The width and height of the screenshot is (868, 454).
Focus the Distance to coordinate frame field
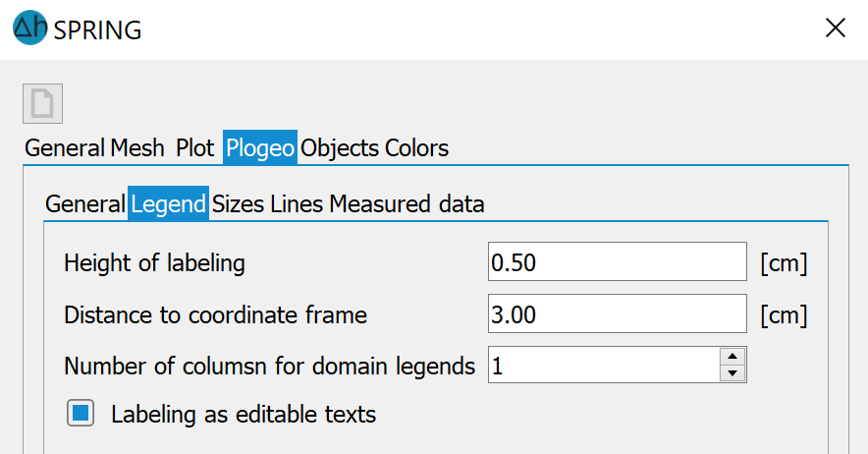click(x=618, y=313)
